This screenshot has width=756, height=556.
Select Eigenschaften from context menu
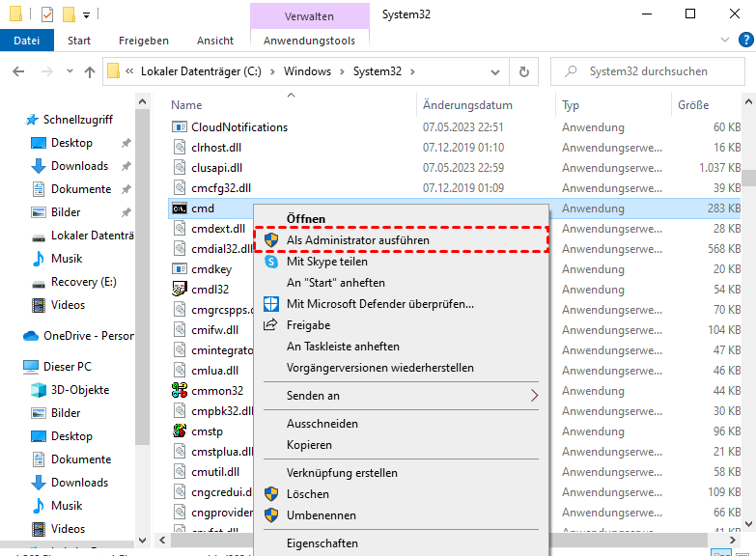click(x=401, y=543)
